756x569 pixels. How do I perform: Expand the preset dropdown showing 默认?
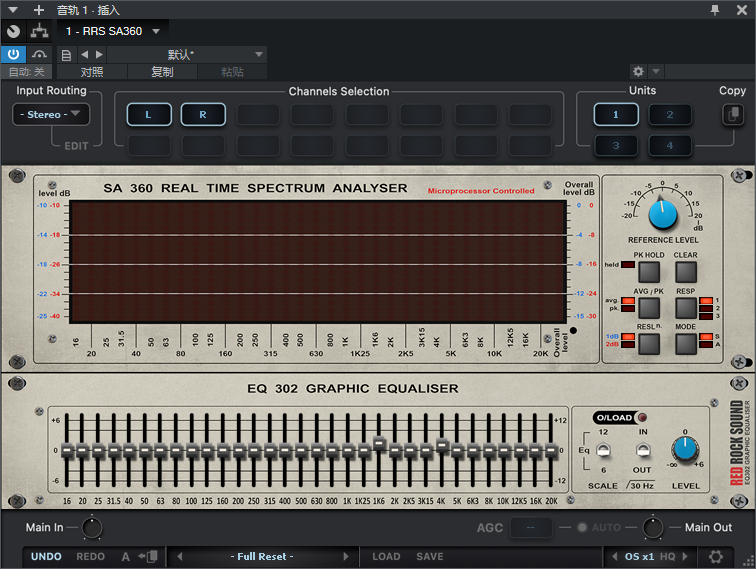pos(259,54)
